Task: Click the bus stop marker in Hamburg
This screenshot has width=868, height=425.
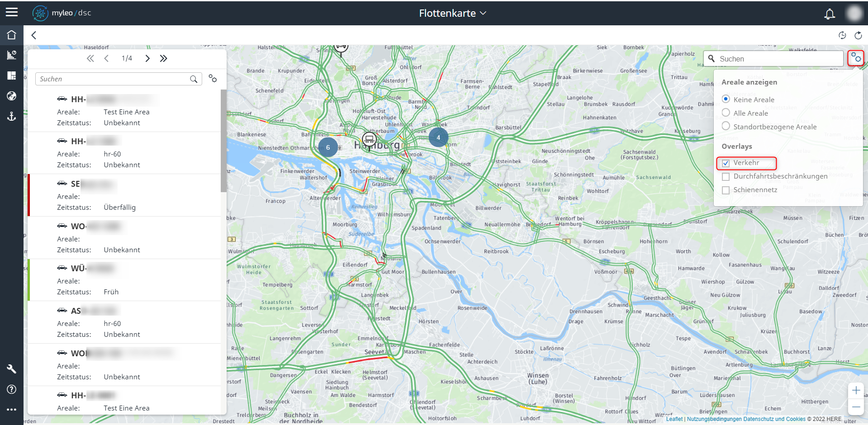Action: coord(369,140)
